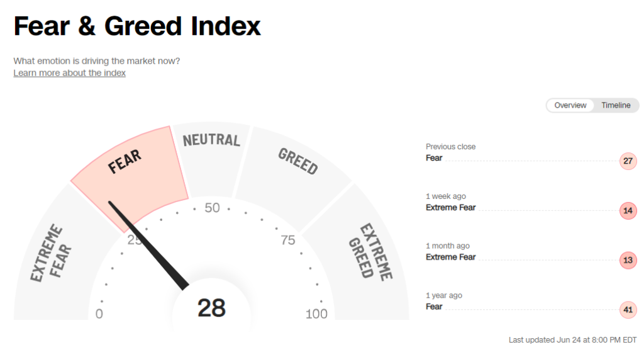Click the current index value 28
Image resolution: width=644 pixels, height=352 pixels.
[x=211, y=308]
